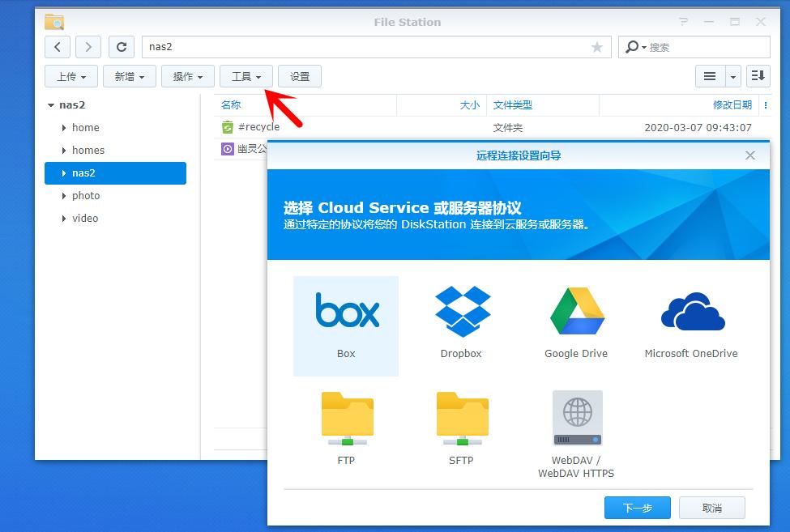The width and height of the screenshot is (790, 532).
Task: Expand the selected nas2 subfolder arrow
Action: pyautogui.click(x=63, y=173)
